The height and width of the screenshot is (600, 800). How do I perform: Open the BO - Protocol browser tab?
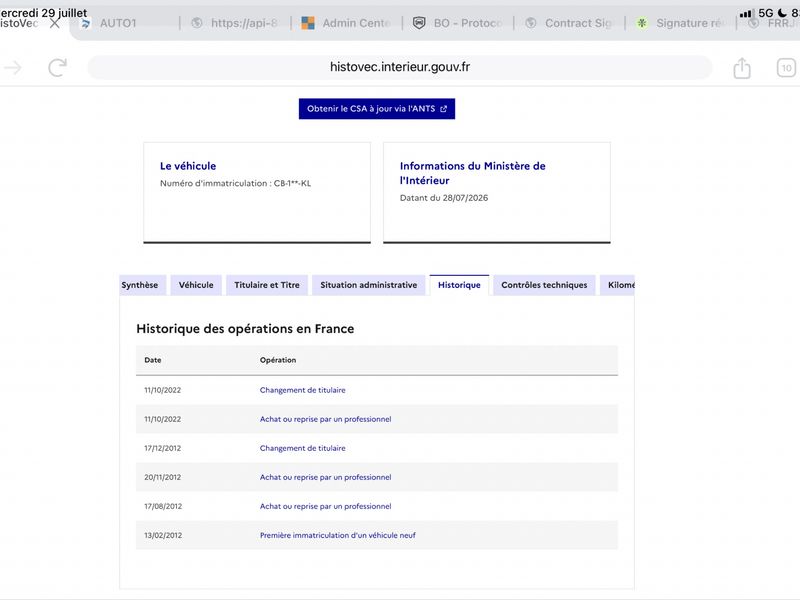(458, 23)
